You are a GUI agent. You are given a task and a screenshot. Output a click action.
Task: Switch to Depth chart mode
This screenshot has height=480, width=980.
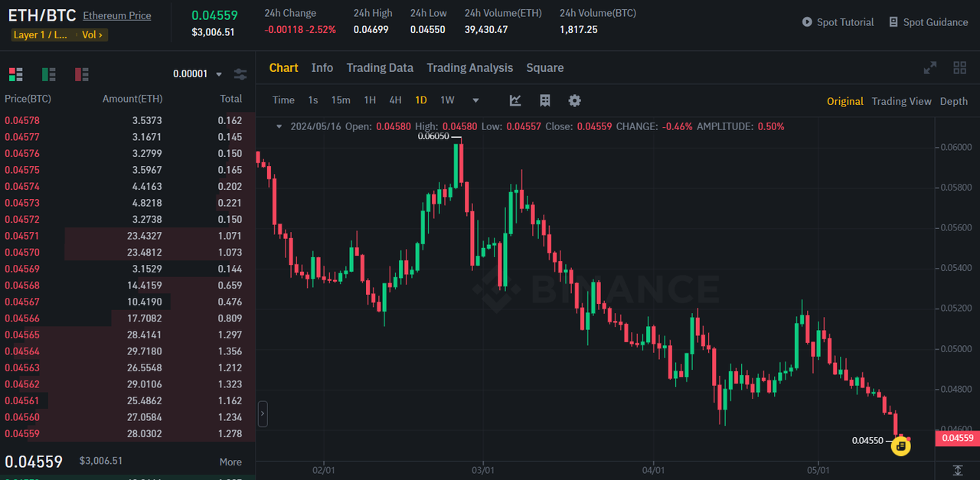[x=954, y=101]
